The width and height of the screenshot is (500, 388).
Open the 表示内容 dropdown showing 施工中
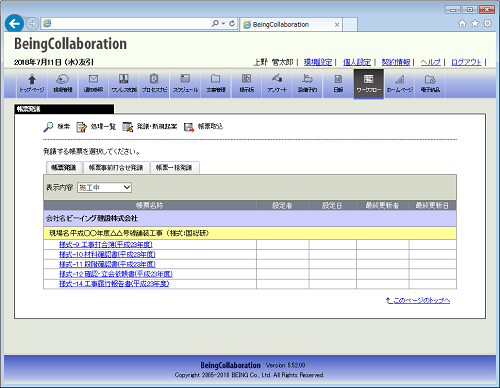click(104, 187)
